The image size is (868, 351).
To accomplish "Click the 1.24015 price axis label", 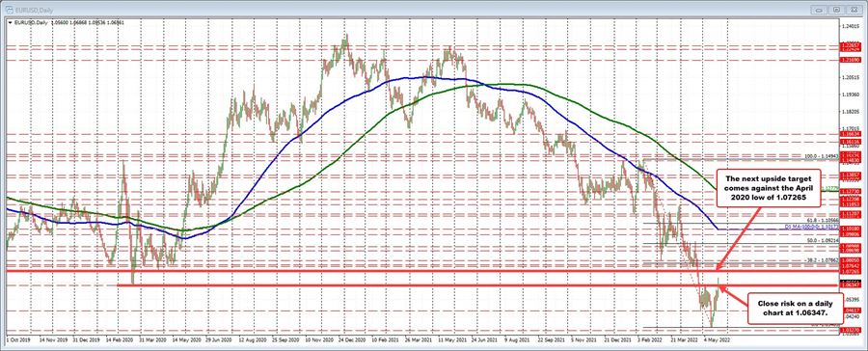I will tap(852, 25).
